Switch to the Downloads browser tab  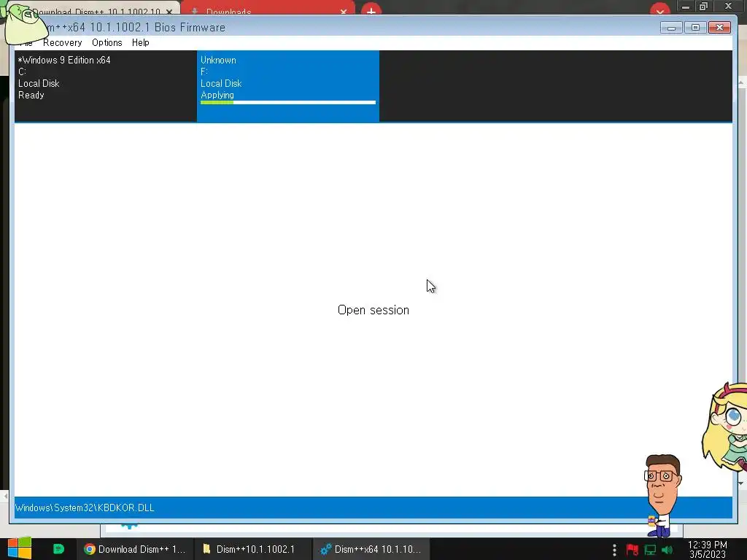pos(267,9)
